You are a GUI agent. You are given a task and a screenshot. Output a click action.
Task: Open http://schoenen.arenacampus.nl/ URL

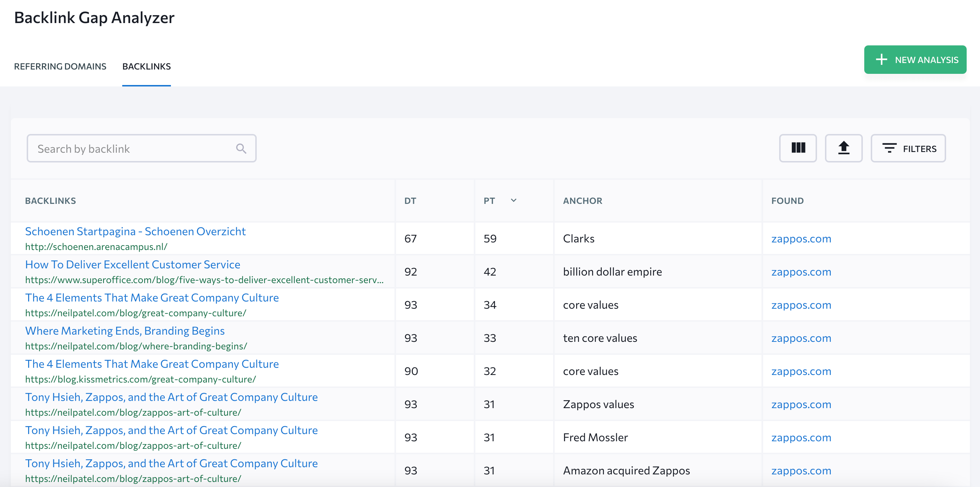click(x=96, y=247)
